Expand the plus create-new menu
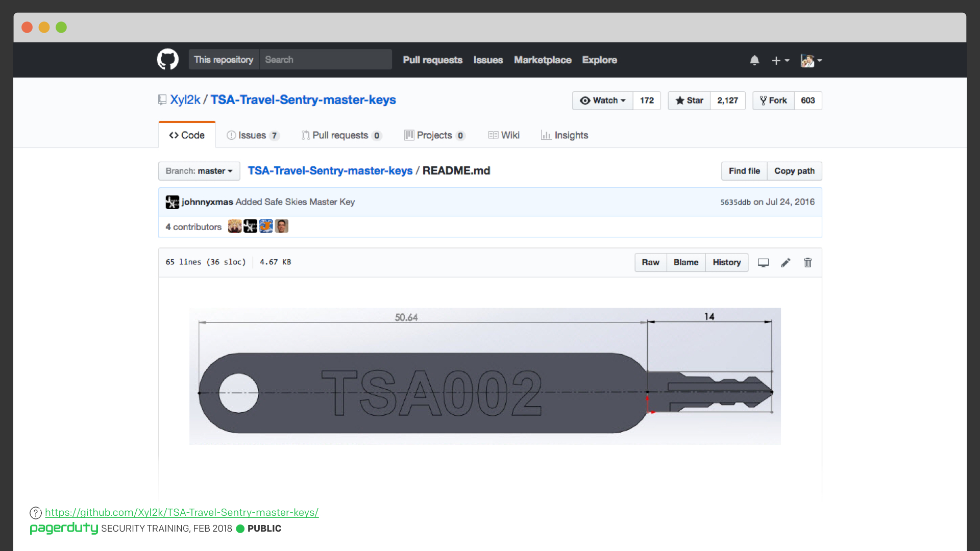Screen dimensions: 980x551 point(780,60)
